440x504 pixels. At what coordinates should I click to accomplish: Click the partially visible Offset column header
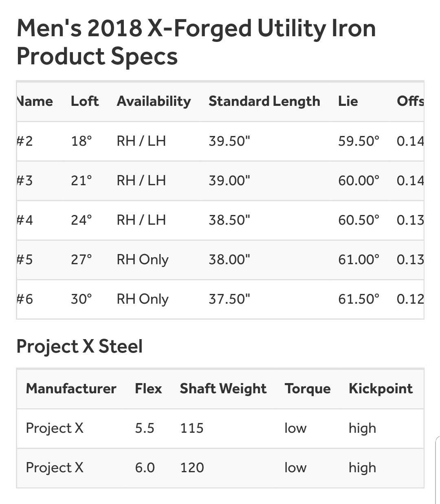(x=410, y=101)
